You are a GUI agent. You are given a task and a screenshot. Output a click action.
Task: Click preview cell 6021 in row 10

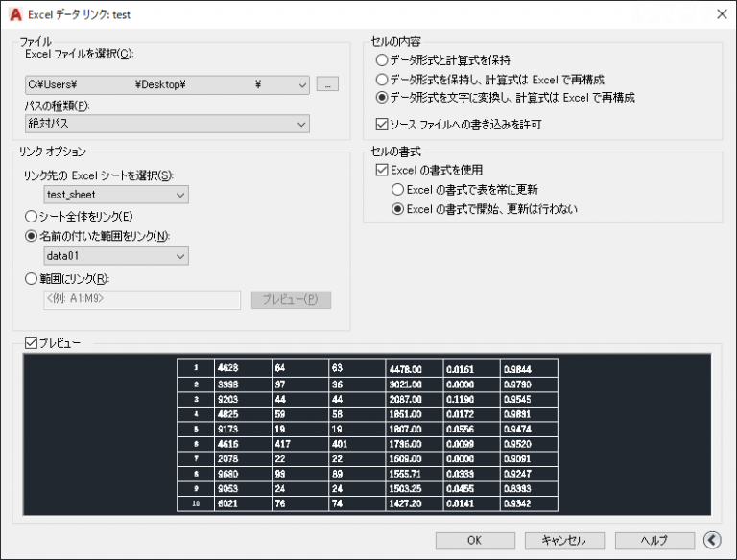243,503
